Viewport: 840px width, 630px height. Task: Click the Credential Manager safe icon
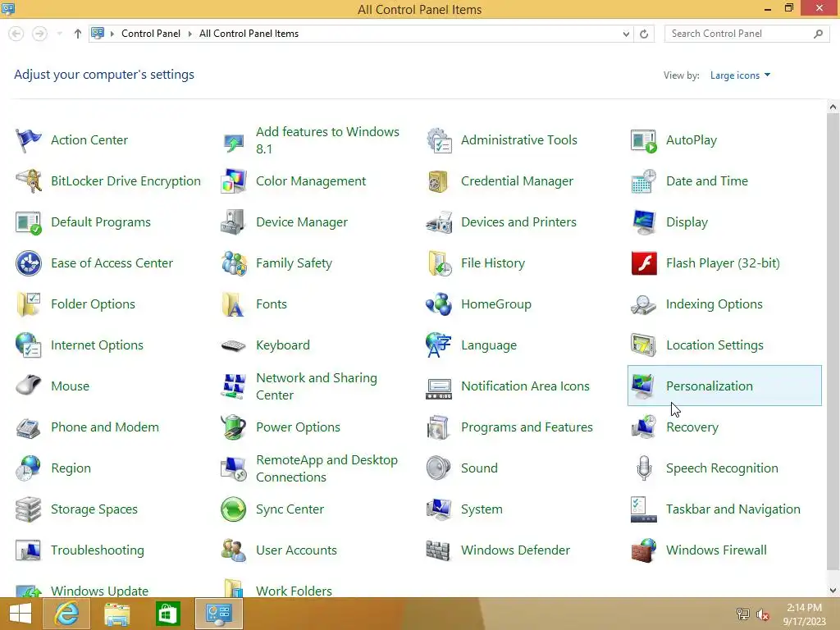(x=439, y=181)
